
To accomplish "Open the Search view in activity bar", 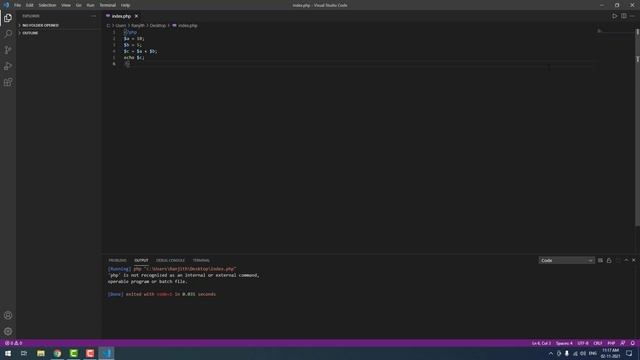I will click(8, 34).
